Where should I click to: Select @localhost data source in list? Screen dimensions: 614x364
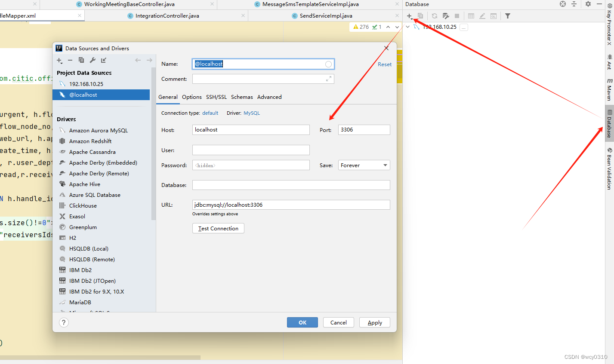click(101, 95)
